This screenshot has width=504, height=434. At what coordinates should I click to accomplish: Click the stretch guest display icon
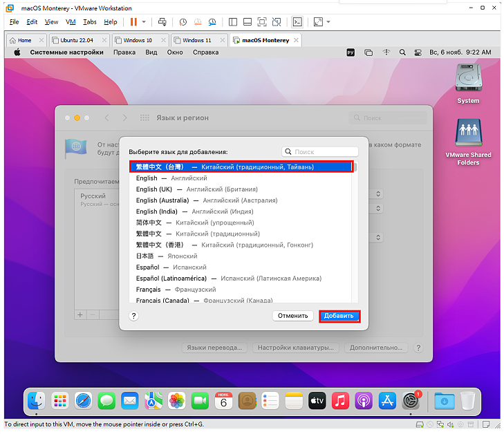[x=318, y=22]
